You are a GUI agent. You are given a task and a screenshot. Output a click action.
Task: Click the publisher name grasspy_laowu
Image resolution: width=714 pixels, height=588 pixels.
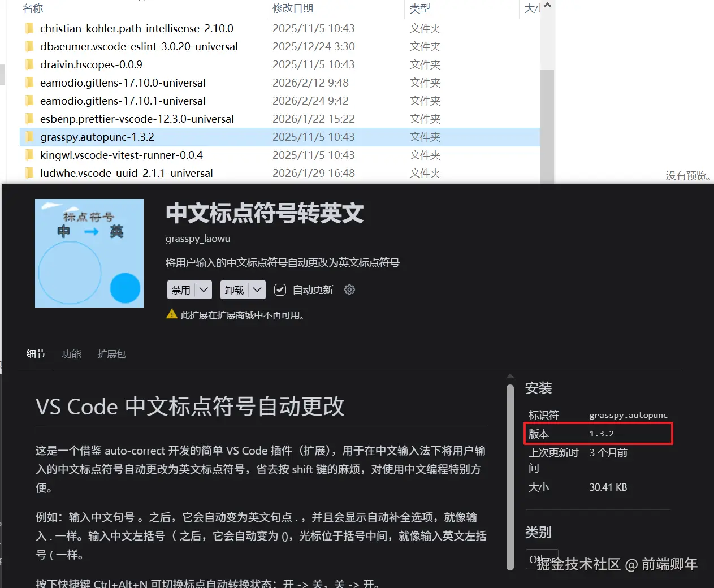198,239
